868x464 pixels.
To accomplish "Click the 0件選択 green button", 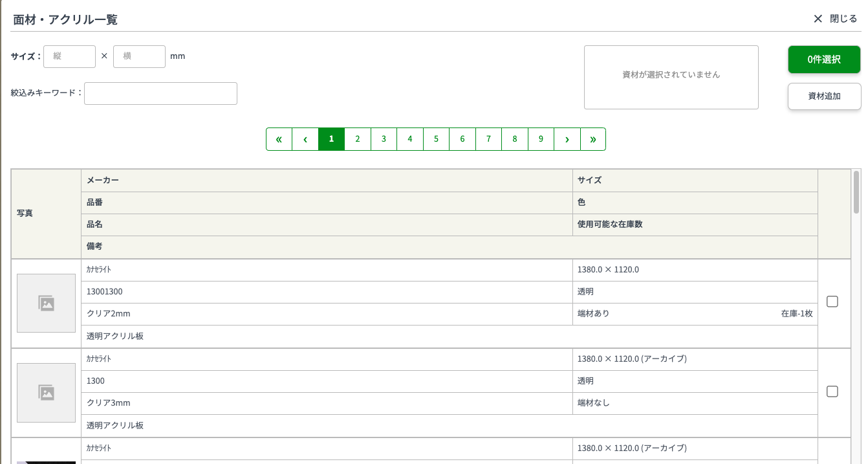I will click(824, 60).
